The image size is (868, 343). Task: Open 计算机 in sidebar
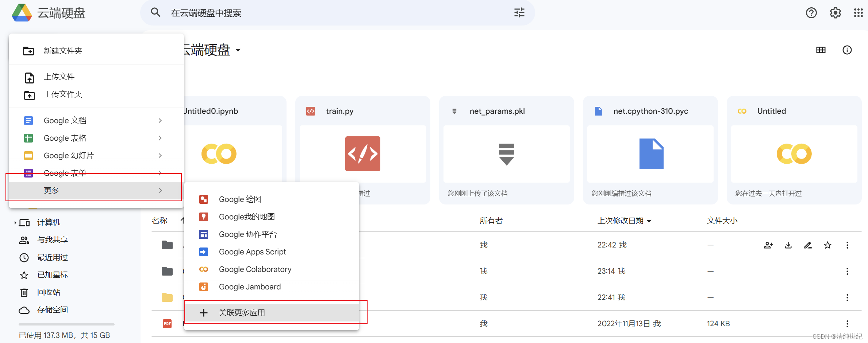pos(49,222)
